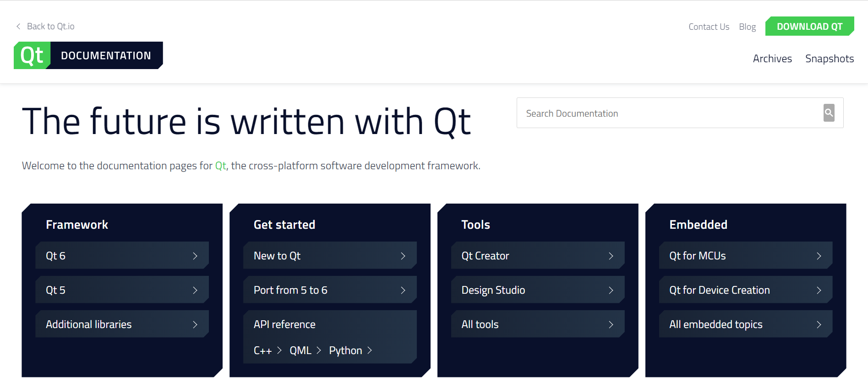Click the arrow on 'All tools'

611,324
